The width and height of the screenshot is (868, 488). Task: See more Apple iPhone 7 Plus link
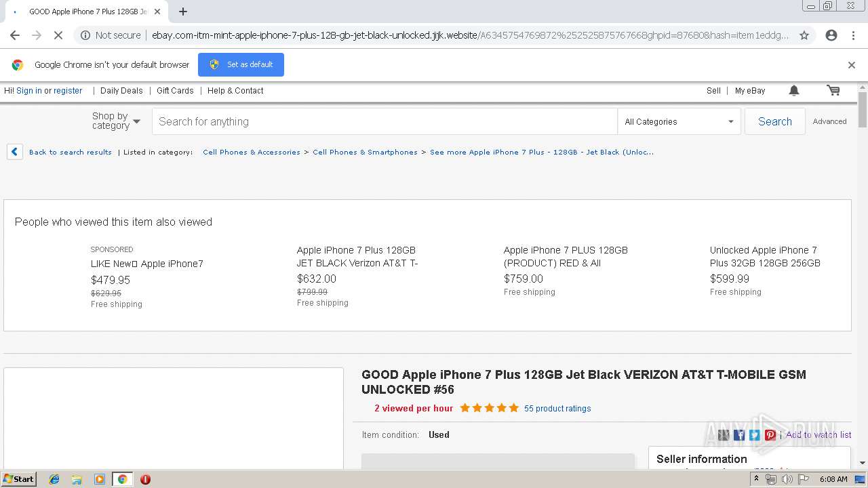(x=542, y=152)
